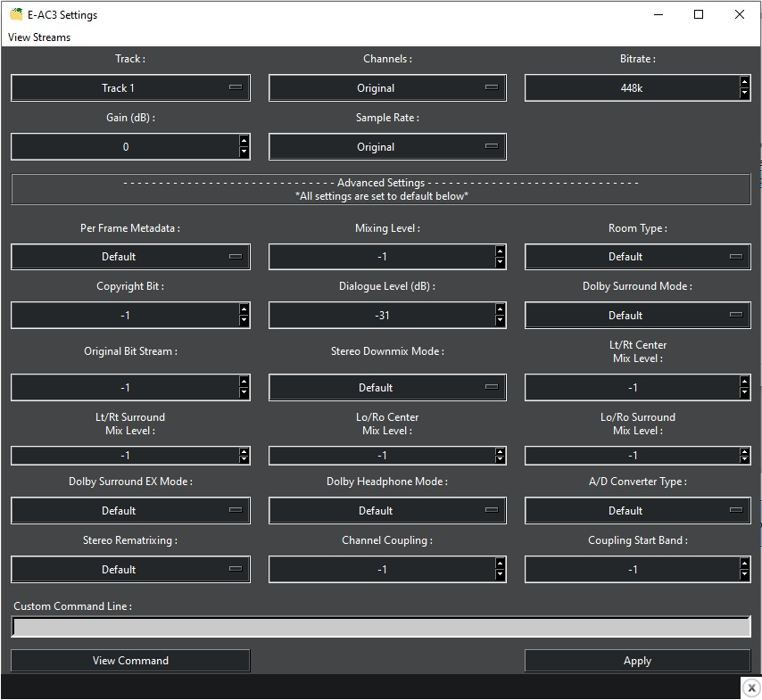Screen dimensions: 762x700
Task: Open the Track dropdown showing Track 1
Action: tap(130, 88)
